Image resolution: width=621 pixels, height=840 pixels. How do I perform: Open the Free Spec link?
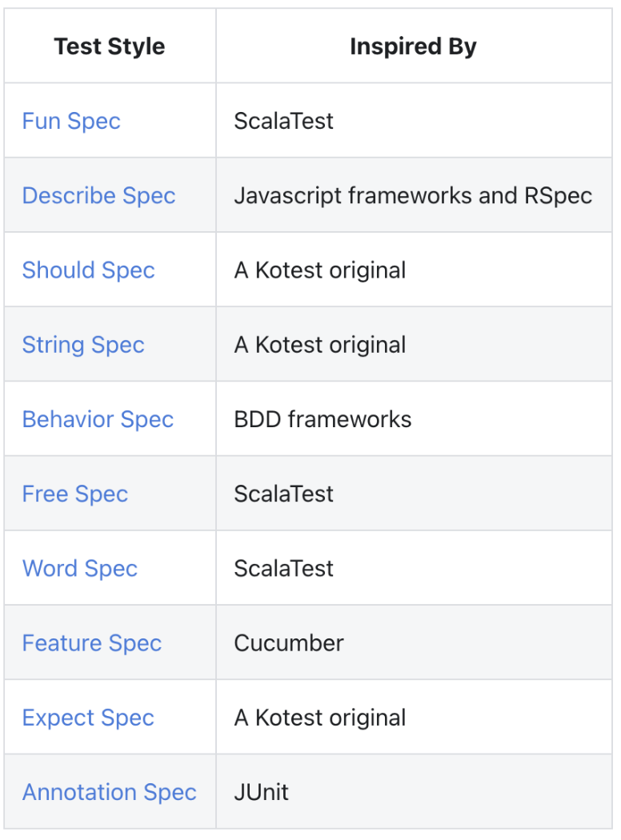point(74,494)
